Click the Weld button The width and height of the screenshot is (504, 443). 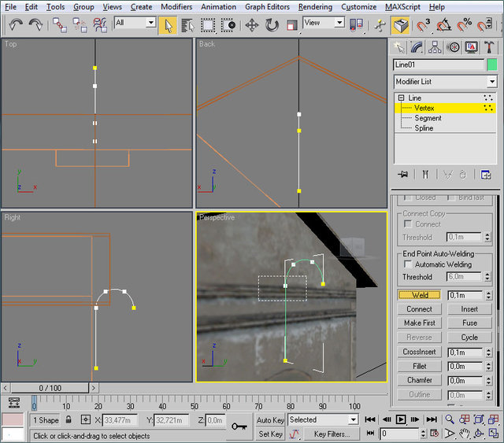tap(420, 295)
